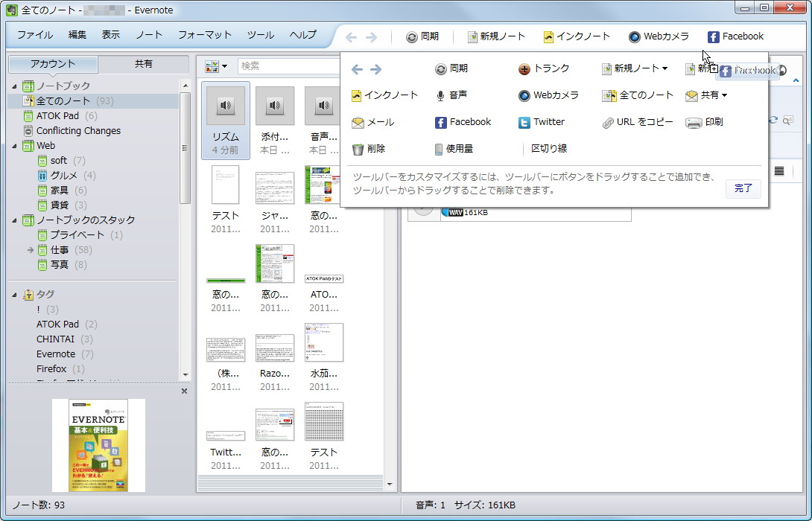812x521 pixels.
Task: Open the 編集 menu
Action: click(77, 35)
